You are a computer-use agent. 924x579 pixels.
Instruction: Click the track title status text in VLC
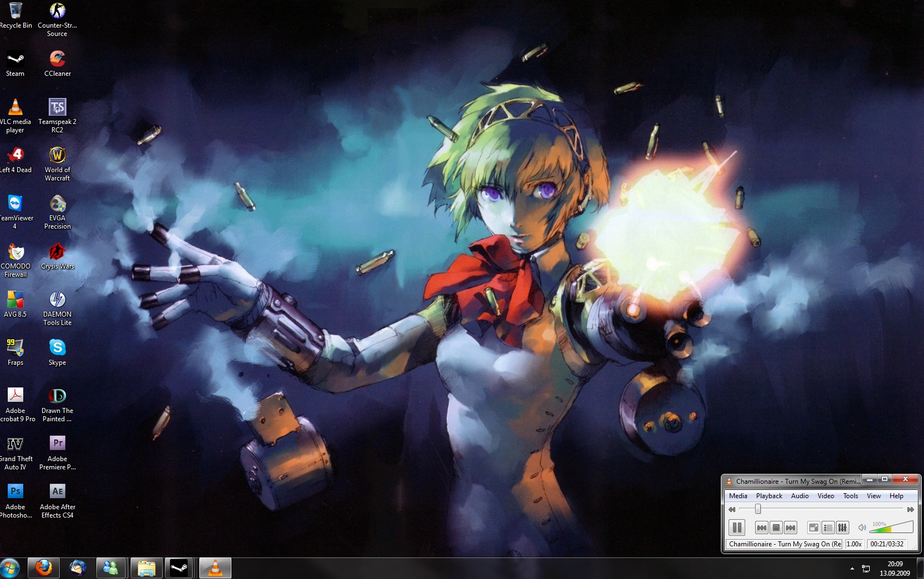coord(784,544)
